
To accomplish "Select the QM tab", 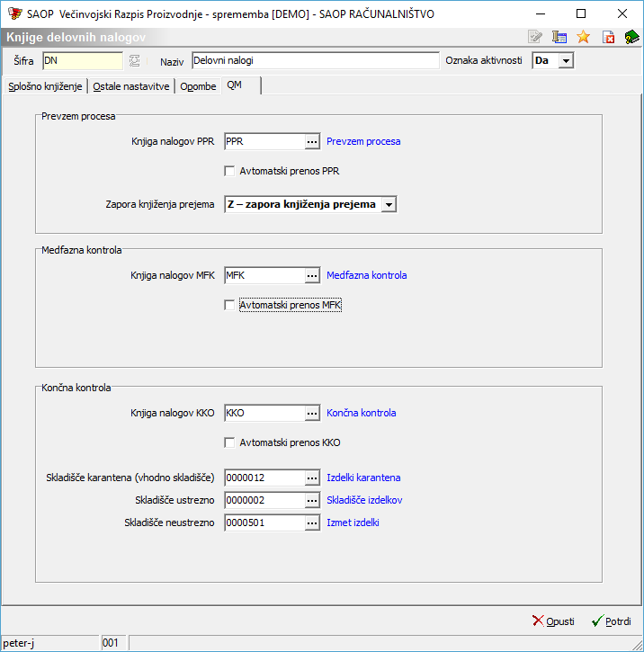I will tap(241, 85).
